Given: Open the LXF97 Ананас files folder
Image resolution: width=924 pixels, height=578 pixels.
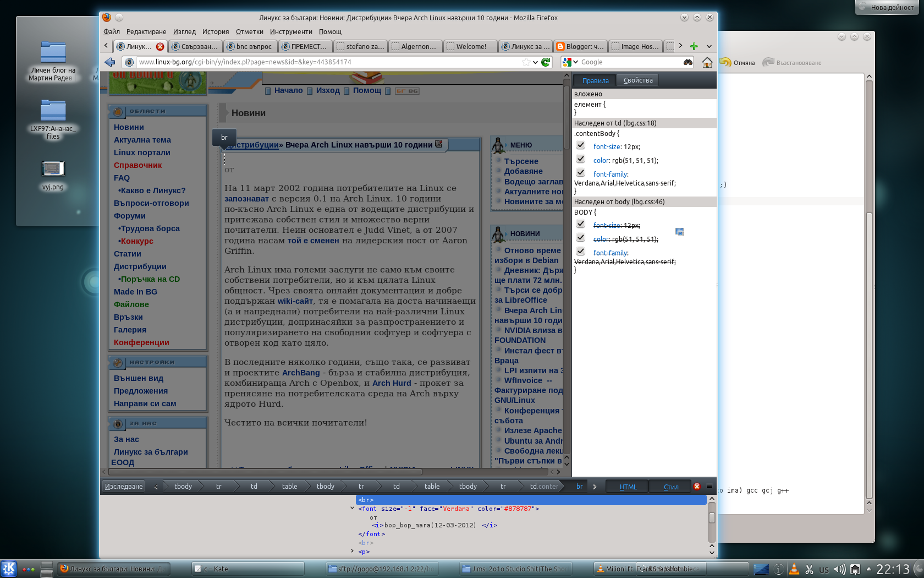Looking at the screenshot, I should (53, 119).
